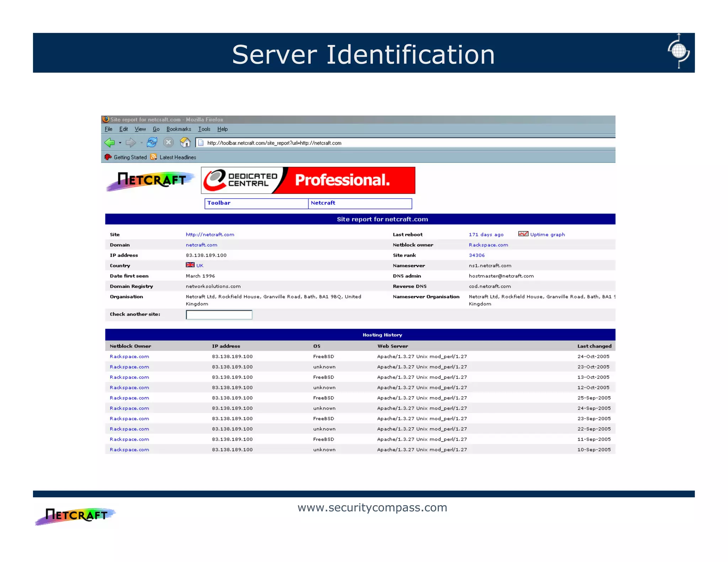728x562 pixels.
Task: Click the Netblock Owner column header
Action: [130, 346]
